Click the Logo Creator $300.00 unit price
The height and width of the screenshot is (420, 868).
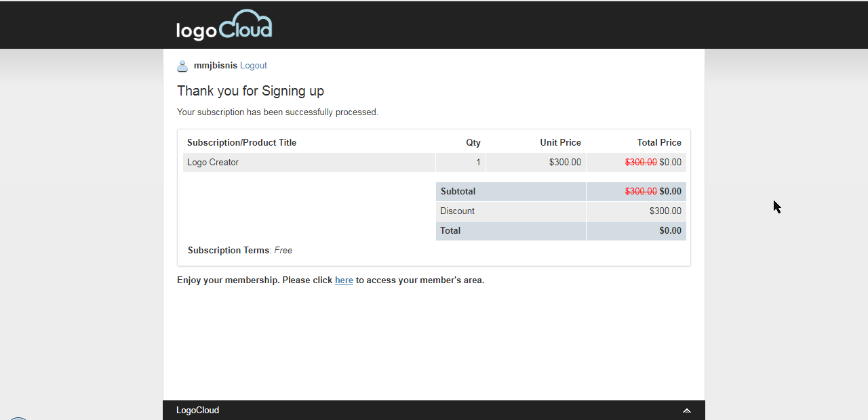pos(565,163)
